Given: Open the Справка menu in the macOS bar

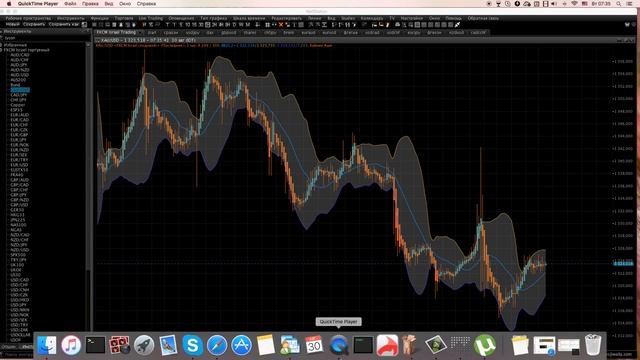Looking at the screenshot, I should coord(146,4).
